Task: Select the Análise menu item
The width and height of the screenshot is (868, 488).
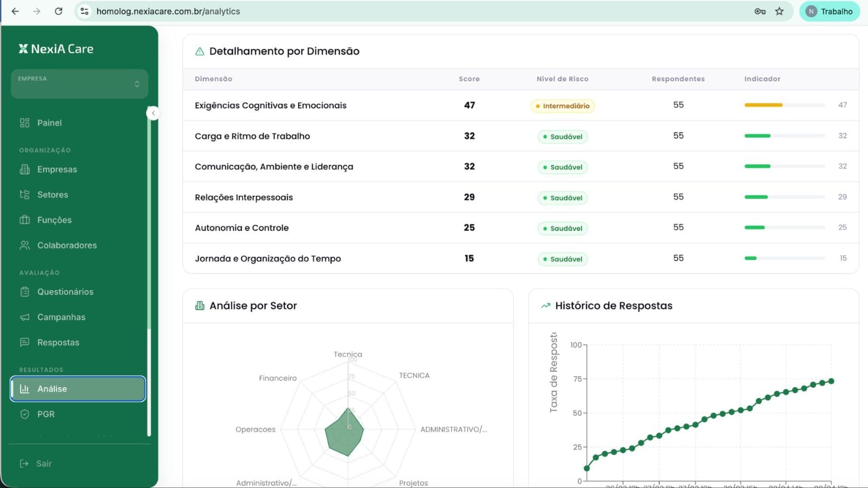Action: (78, 389)
